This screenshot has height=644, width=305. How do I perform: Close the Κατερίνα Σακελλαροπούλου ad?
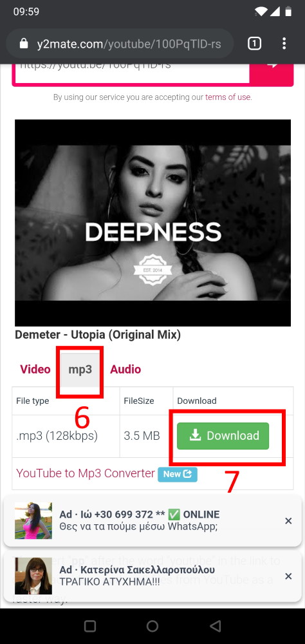pyautogui.click(x=288, y=576)
